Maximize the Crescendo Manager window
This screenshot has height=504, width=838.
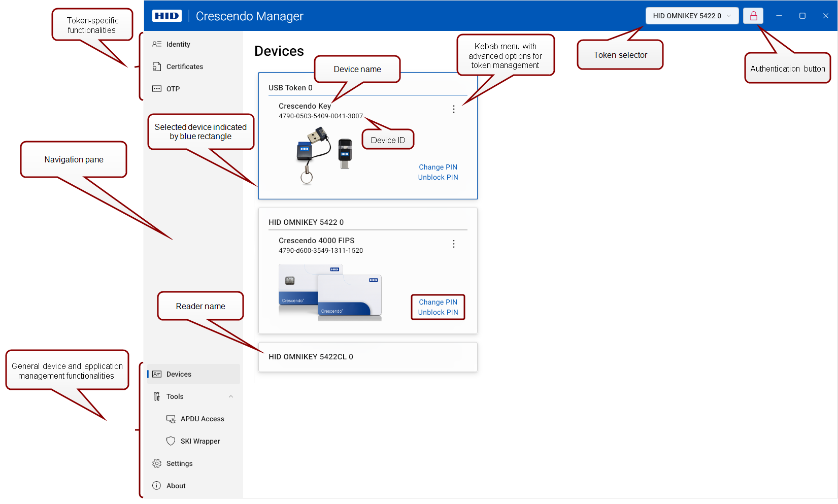pyautogui.click(x=802, y=16)
